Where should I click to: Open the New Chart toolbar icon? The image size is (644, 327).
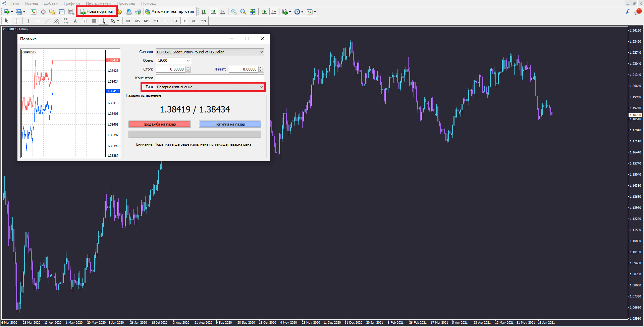6,12
